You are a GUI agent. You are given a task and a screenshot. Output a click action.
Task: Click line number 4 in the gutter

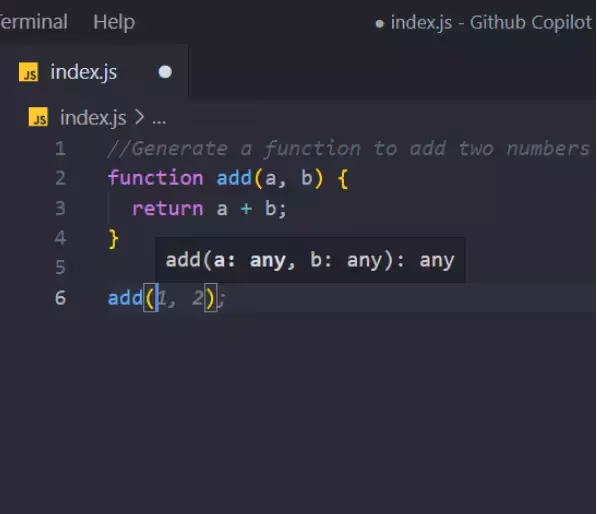coord(61,238)
